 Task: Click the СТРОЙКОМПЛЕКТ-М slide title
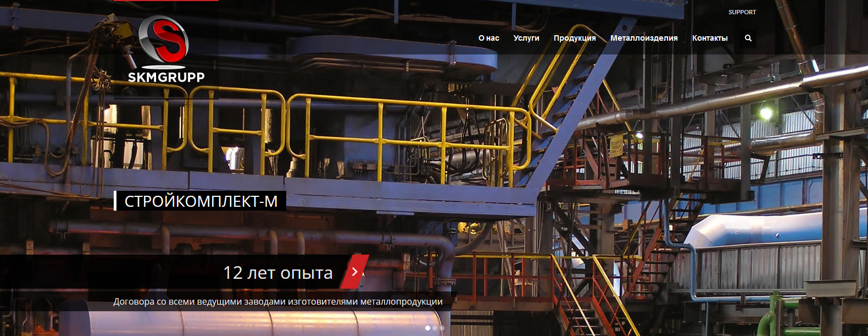point(201,201)
